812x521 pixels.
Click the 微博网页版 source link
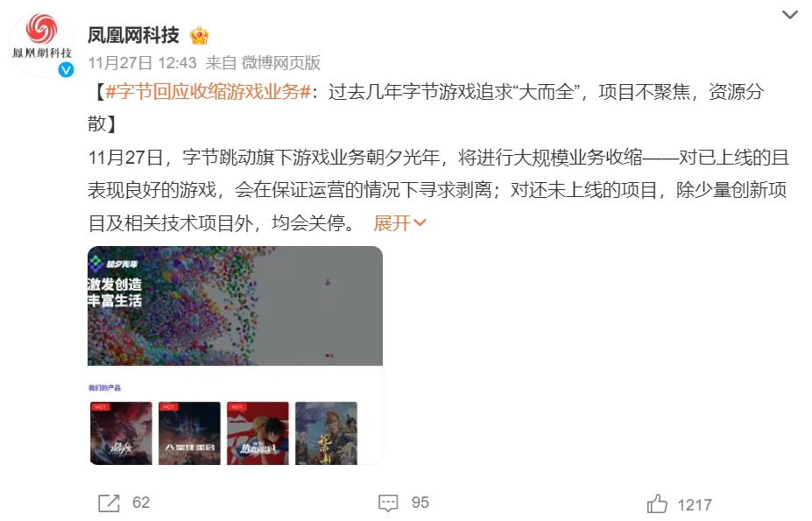coord(281,63)
